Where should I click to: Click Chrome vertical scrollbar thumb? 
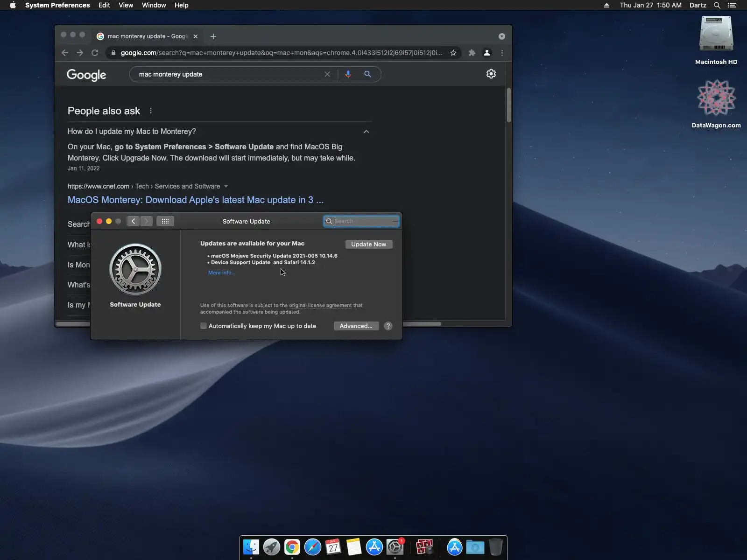(508, 105)
